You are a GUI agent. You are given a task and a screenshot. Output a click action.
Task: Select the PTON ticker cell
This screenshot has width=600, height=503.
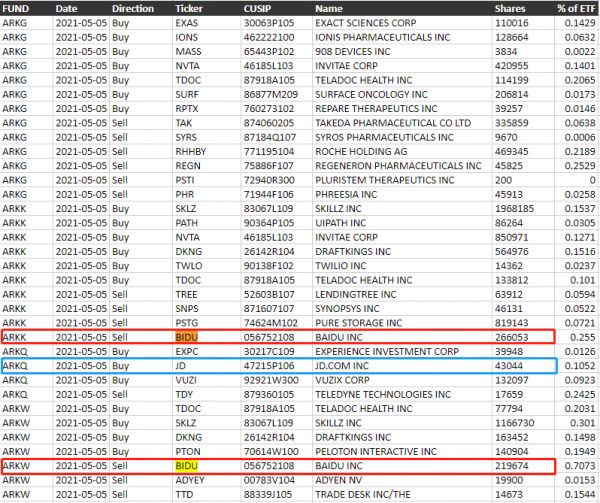tap(188, 452)
